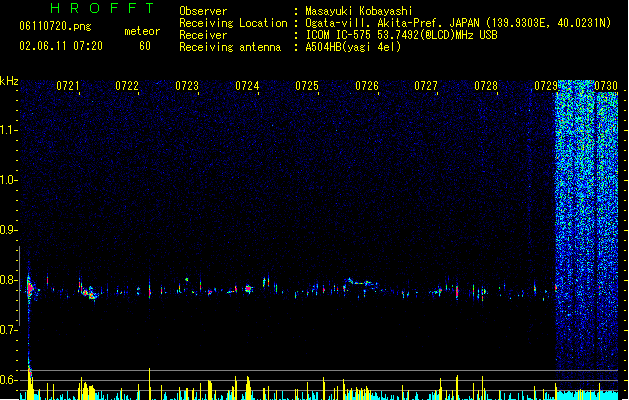Click the Observer label
629x400 pixels.
(203, 11)
